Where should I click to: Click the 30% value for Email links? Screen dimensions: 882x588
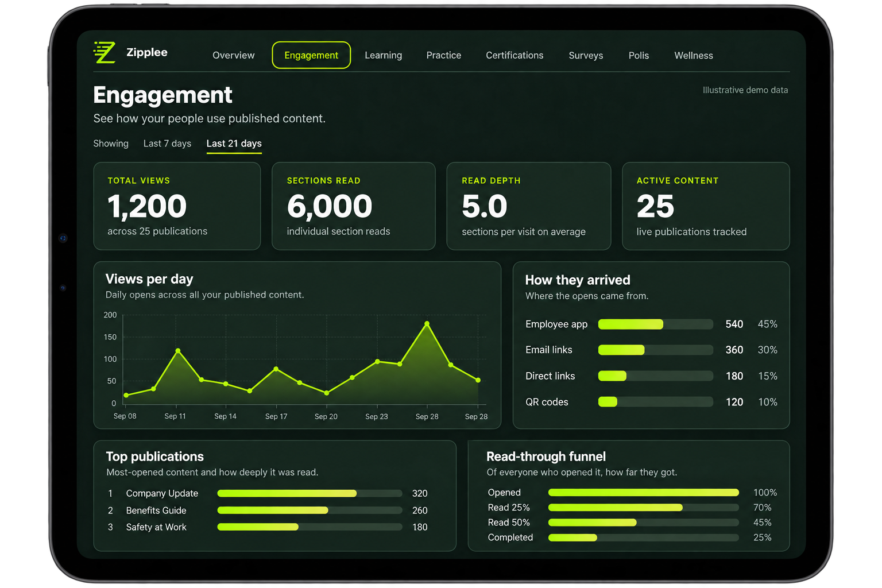(x=768, y=350)
